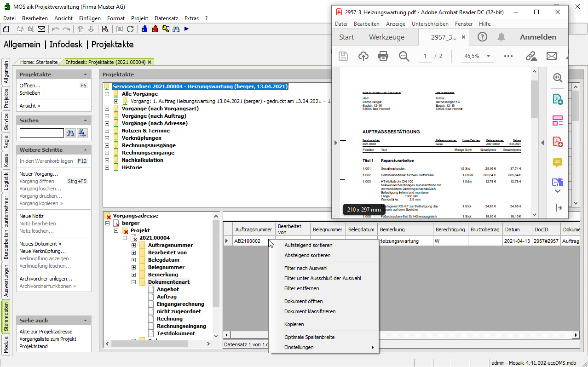Expand the Rechnungsausgänge tree node
This screenshot has width=588, height=367.
pos(107,145)
